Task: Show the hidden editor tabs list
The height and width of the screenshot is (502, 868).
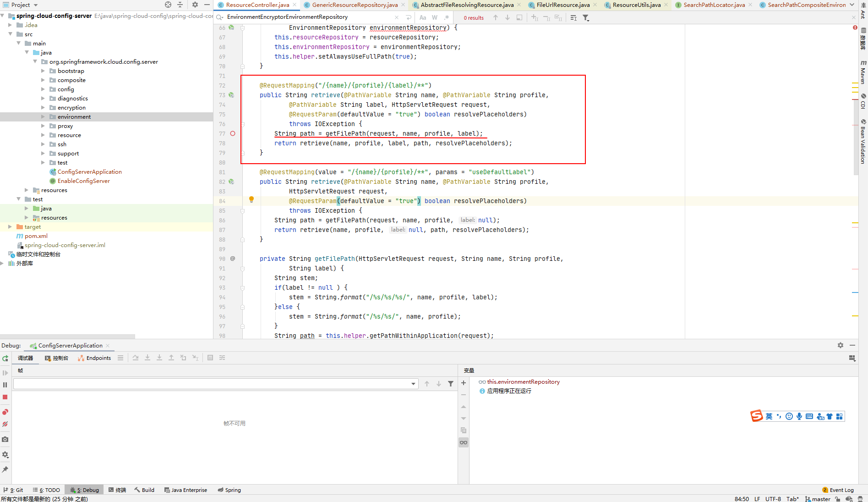Action: click(x=852, y=5)
